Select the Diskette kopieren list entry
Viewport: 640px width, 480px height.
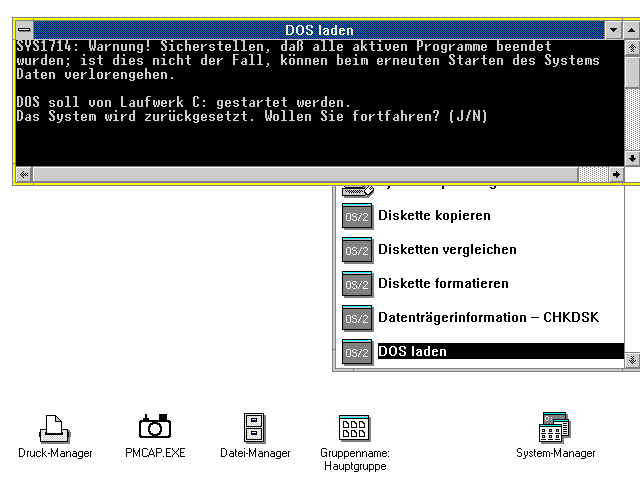(x=434, y=216)
